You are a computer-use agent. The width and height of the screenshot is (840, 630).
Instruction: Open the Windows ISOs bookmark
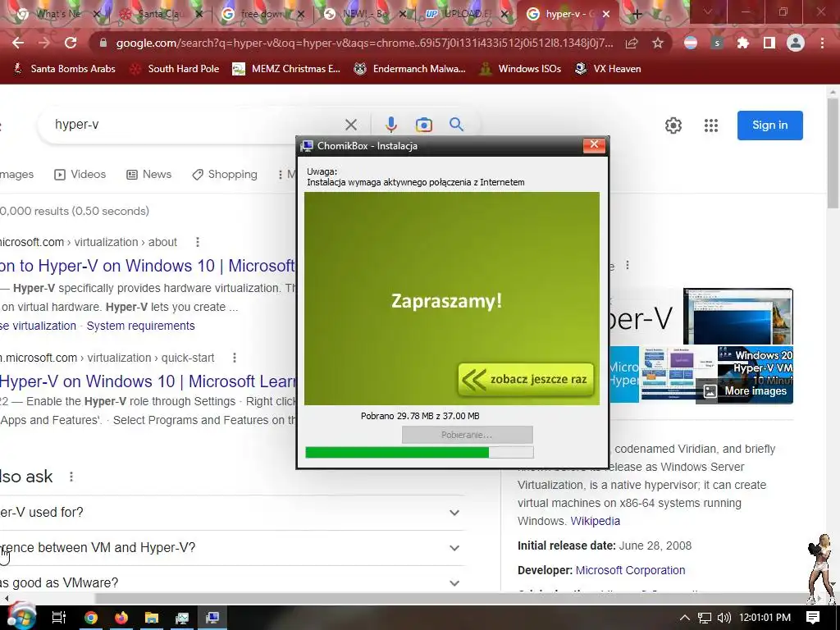click(x=520, y=69)
